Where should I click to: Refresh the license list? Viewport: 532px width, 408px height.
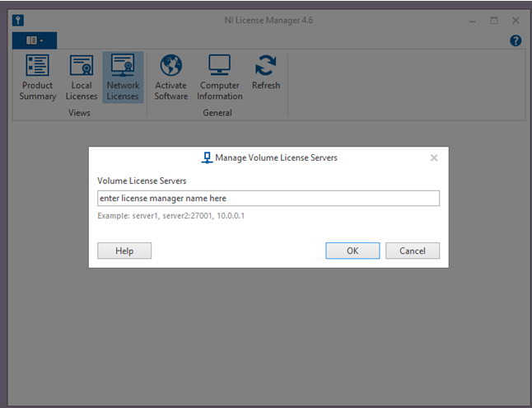[x=266, y=72]
